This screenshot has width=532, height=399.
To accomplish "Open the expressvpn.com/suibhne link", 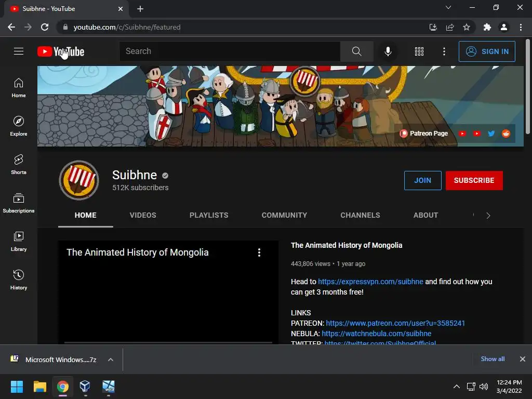I will click(x=370, y=282).
